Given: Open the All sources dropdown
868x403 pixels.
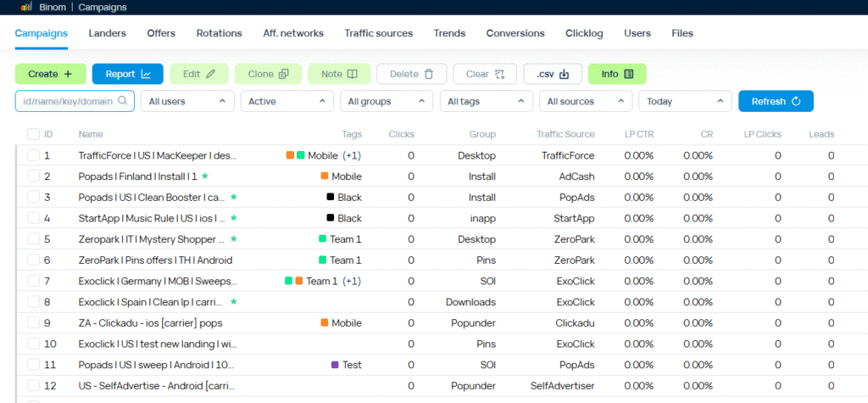Looking at the screenshot, I should coord(586,102).
